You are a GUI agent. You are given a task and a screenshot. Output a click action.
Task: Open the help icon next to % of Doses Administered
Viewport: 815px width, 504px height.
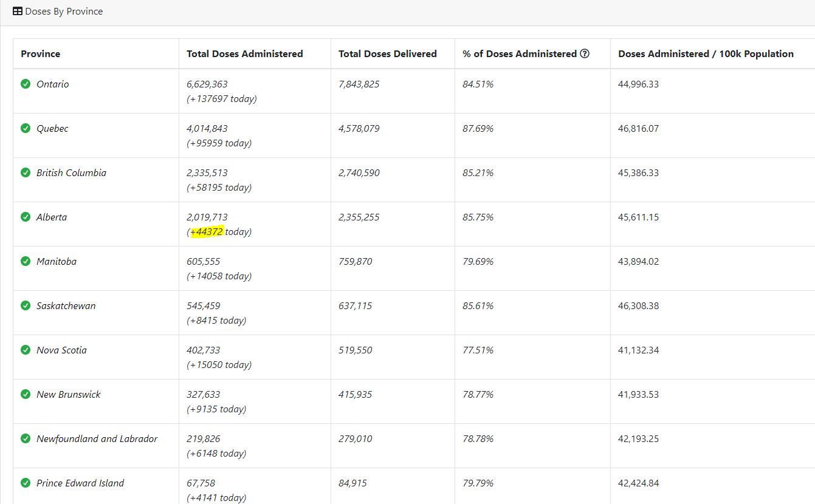[584, 53]
